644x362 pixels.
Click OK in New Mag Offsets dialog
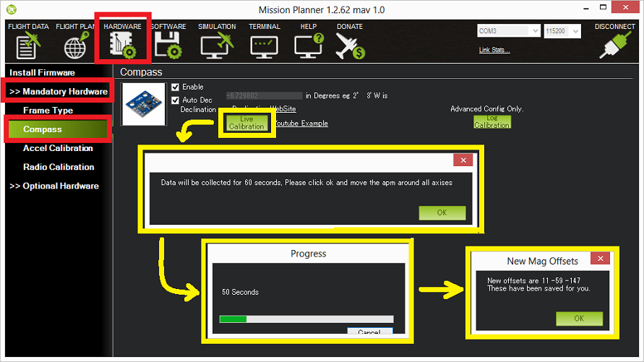pyautogui.click(x=579, y=319)
